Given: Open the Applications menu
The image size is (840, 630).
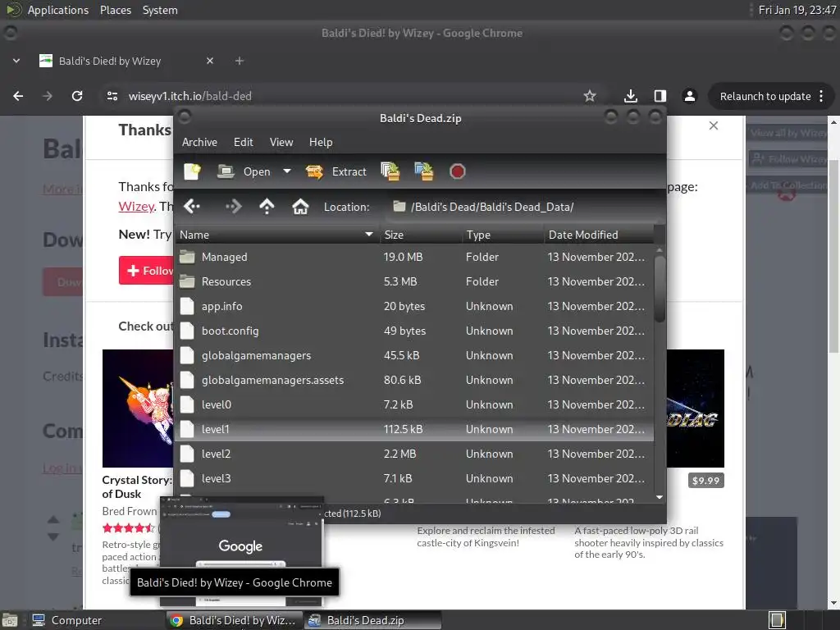Looking at the screenshot, I should 58,10.
